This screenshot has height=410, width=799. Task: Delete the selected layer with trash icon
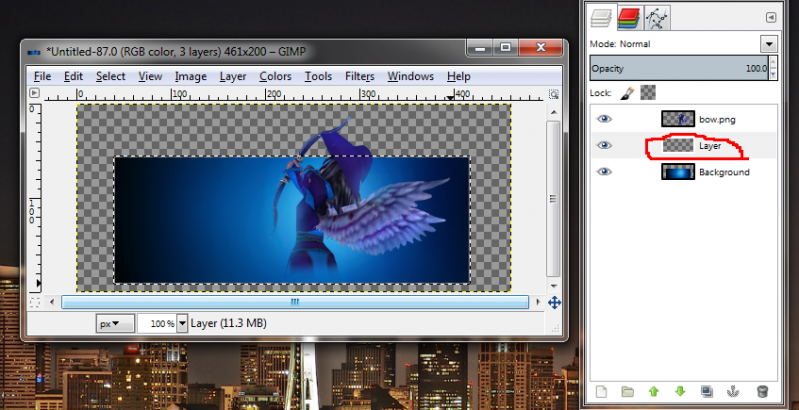[762, 392]
